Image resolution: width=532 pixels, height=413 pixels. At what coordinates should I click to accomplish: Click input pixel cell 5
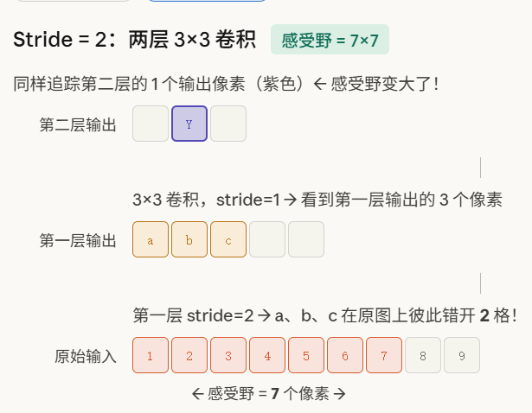(x=306, y=355)
